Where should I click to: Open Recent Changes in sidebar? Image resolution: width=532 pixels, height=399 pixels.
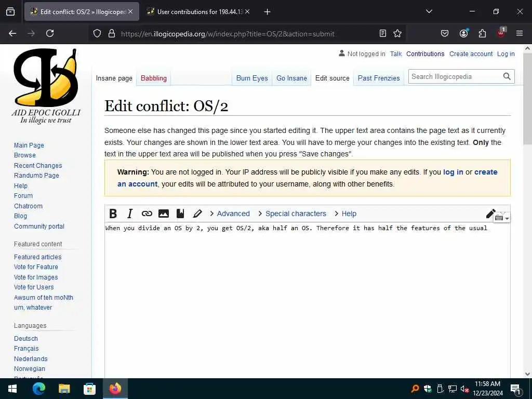tap(38, 166)
